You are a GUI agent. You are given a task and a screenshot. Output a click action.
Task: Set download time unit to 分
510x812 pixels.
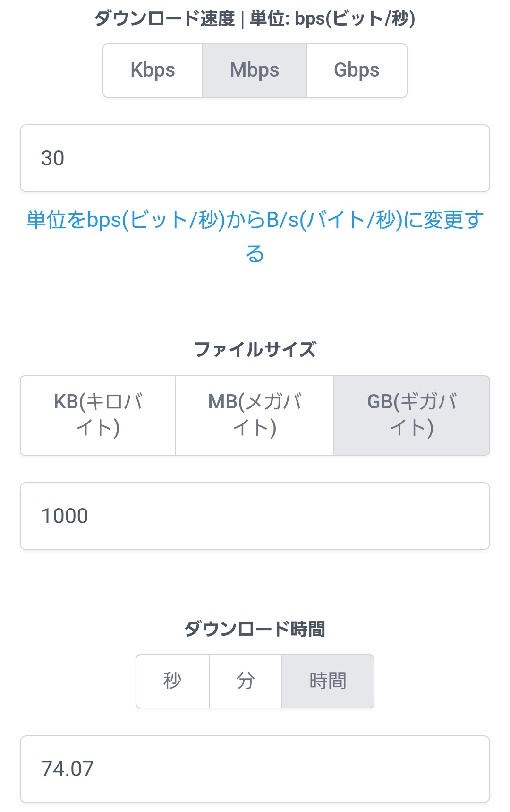(246, 681)
